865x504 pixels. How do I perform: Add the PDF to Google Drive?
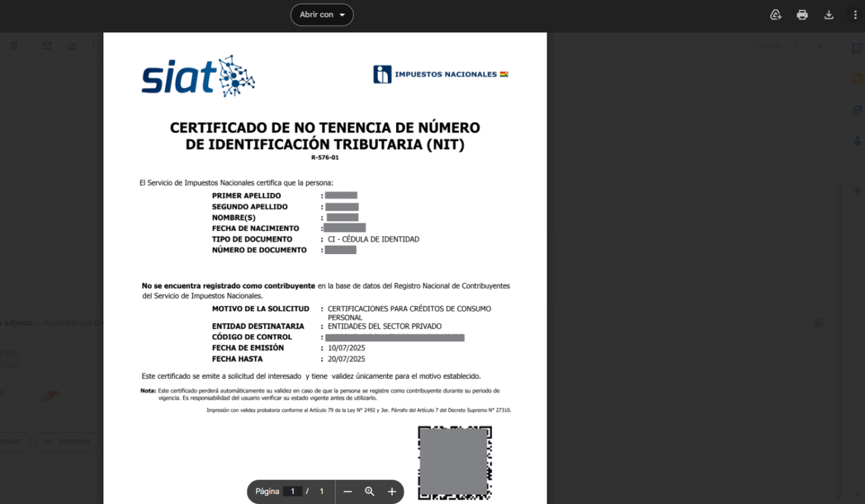776,14
